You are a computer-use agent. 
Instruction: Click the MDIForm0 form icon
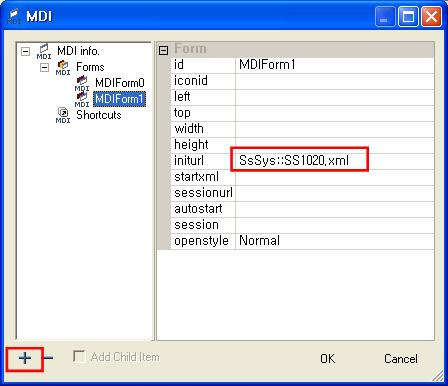point(82,83)
